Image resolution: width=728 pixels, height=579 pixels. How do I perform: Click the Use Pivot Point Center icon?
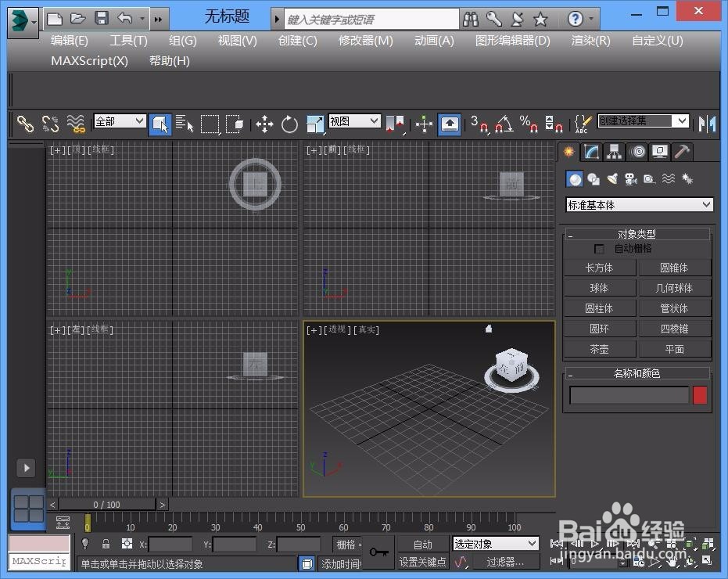tap(395, 124)
